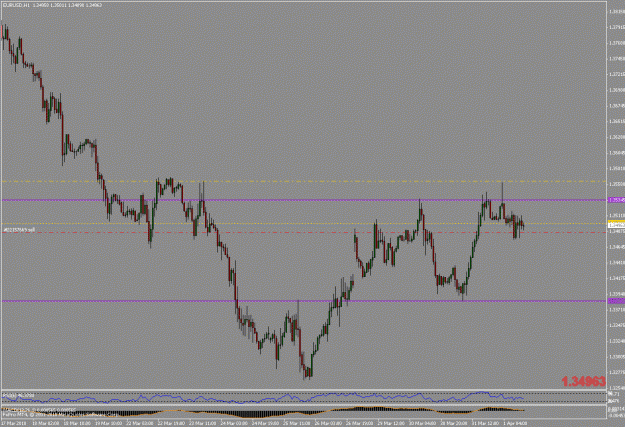This screenshot has height=427, width=625.
Task: Select the upper purple horizontal line
Action: [304, 200]
